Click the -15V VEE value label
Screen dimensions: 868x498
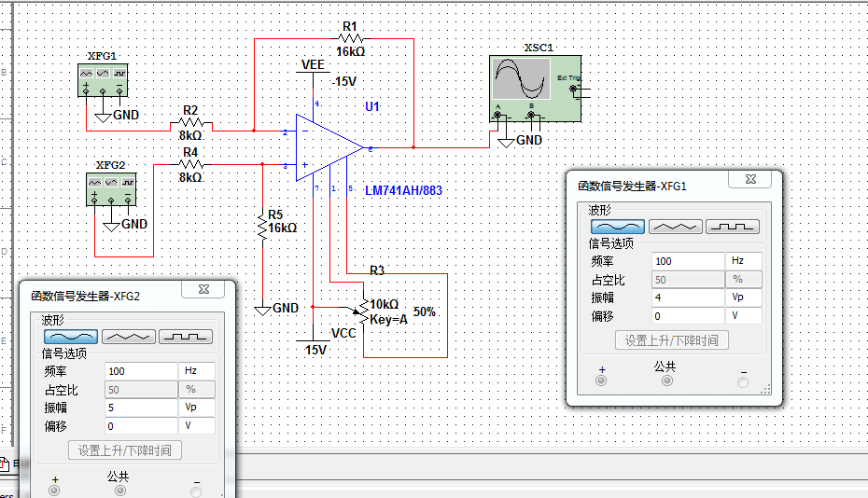point(344,82)
